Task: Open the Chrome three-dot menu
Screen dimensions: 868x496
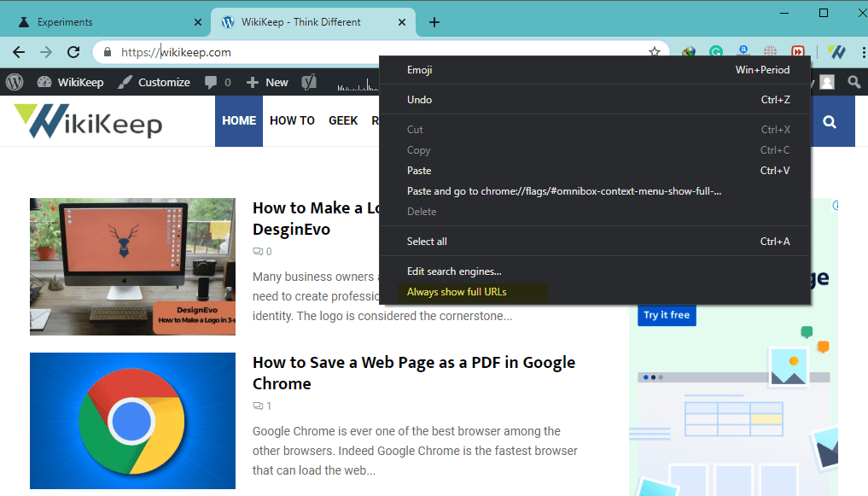Action: (x=863, y=52)
